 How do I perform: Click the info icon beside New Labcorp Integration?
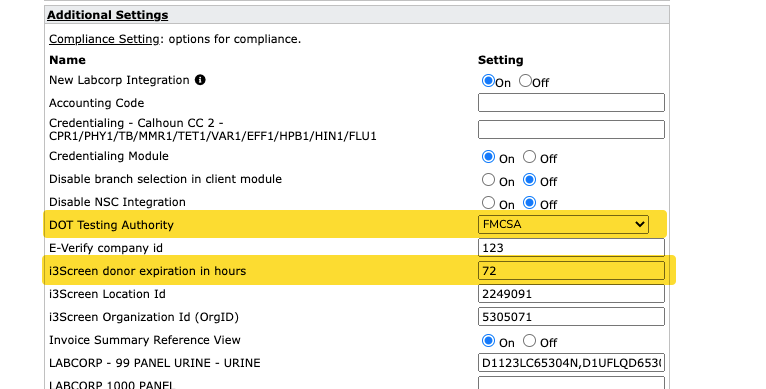click(x=200, y=80)
